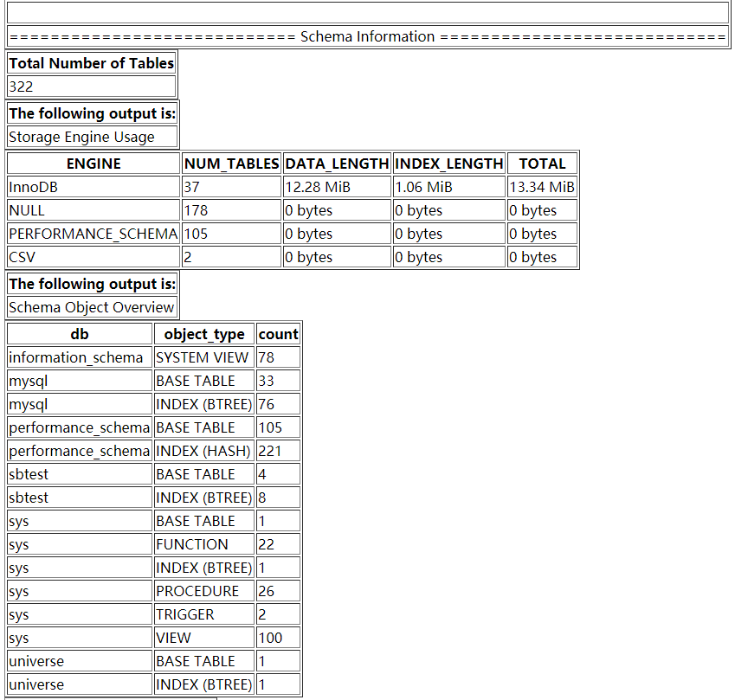Image resolution: width=735 pixels, height=700 pixels.
Task: Click the INDEX_LENGTH column header
Action: [449, 164]
